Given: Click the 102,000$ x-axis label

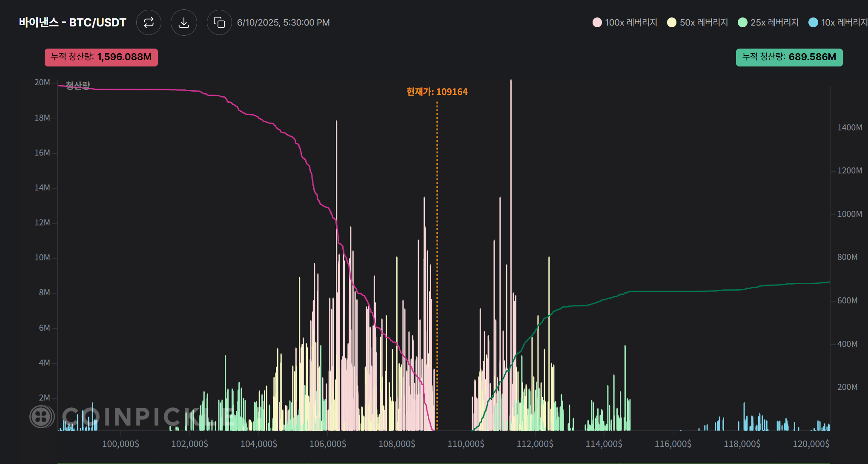Looking at the screenshot, I should tap(190, 444).
